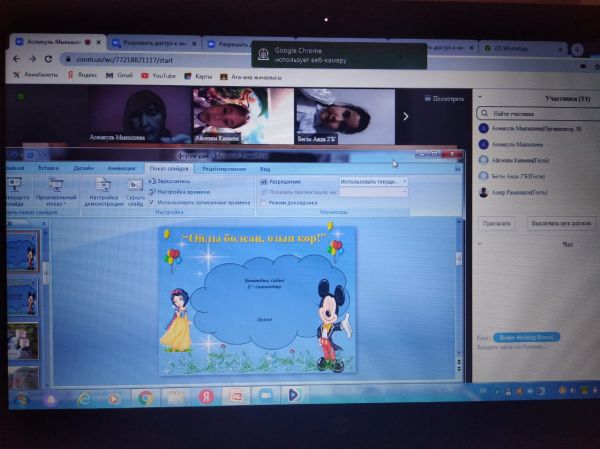Image resolution: width=600 pixels, height=449 pixels.
Task: Click the Chrome back arrow
Action: [17, 59]
